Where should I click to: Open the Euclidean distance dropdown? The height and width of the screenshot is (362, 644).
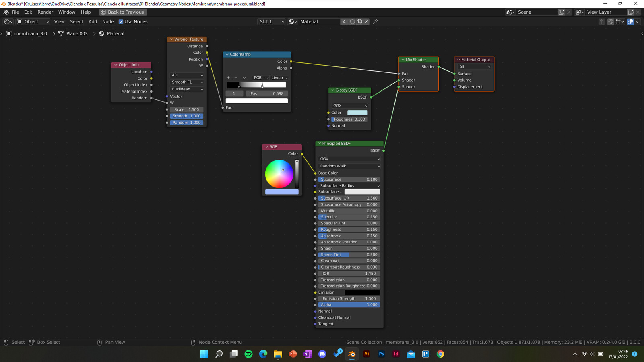pyautogui.click(x=187, y=89)
